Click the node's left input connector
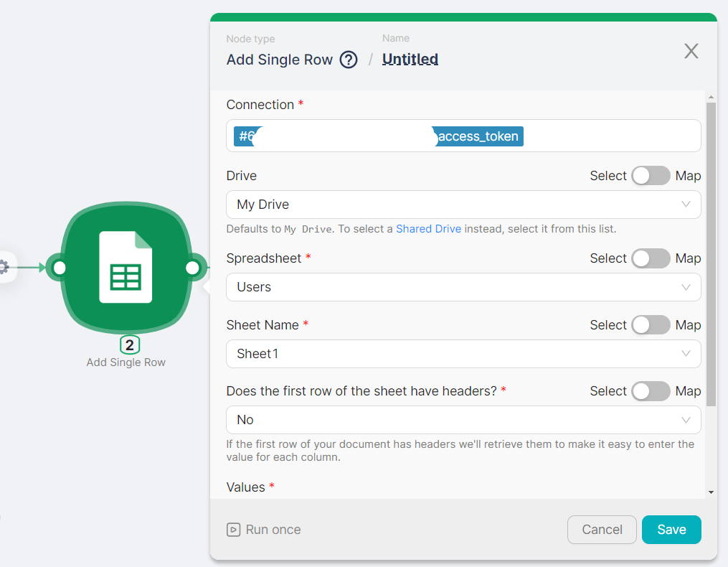 tap(59, 268)
